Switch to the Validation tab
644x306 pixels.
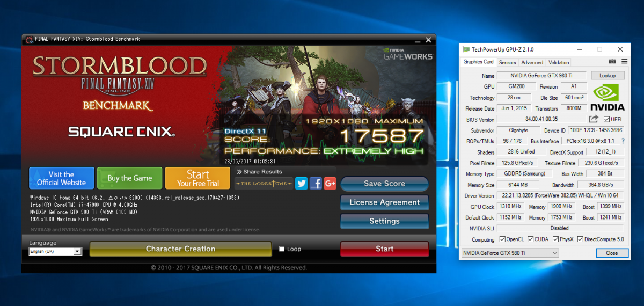[x=559, y=62]
